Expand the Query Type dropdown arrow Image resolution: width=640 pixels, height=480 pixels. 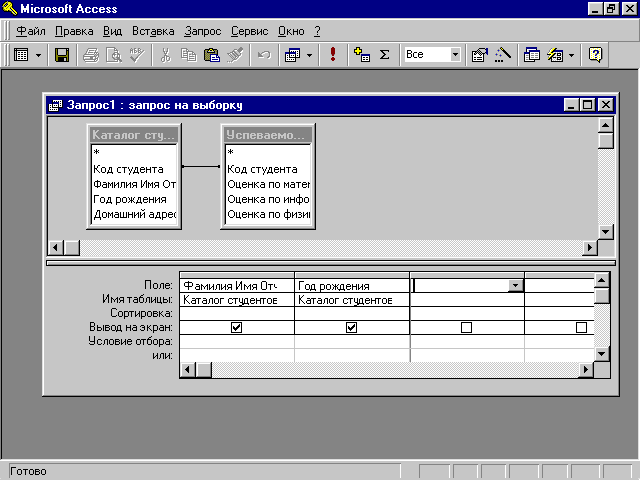tap(309, 55)
